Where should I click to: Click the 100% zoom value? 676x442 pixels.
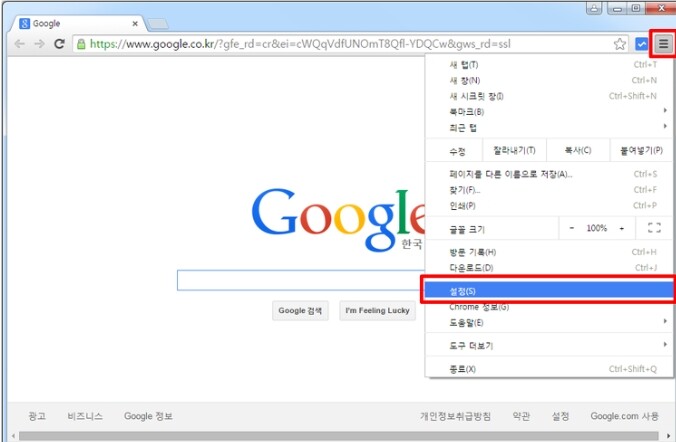click(597, 228)
